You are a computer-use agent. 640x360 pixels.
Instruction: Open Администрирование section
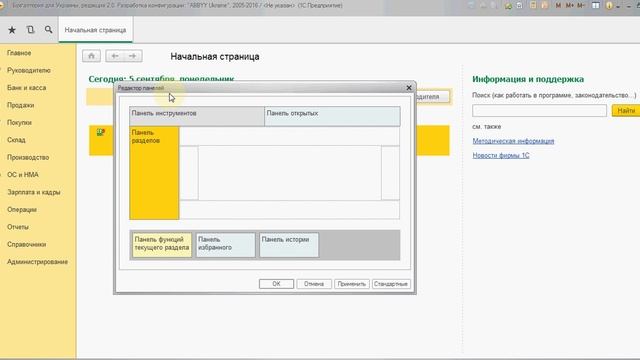38,262
